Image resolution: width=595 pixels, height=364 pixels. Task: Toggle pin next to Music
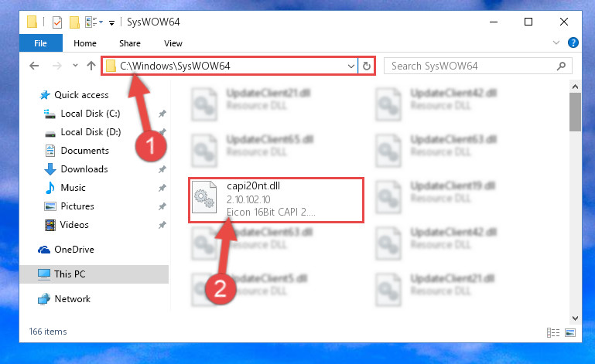click(162, 188)
